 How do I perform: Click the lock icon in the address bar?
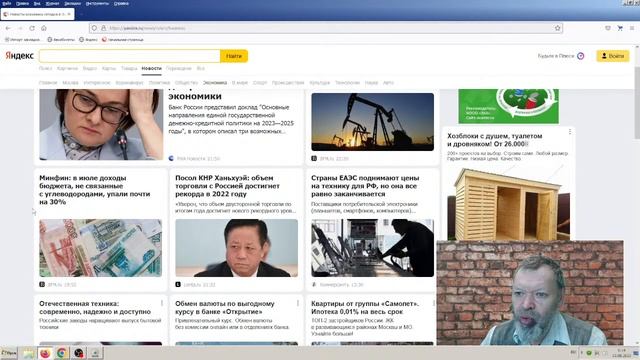[x=104, y=28]
